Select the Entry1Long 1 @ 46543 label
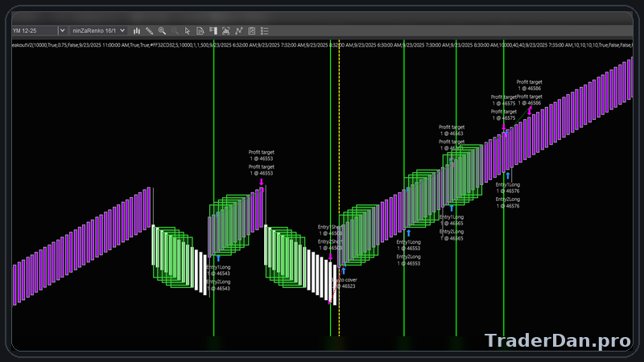The width and height of the screenshot is (644, 362). coord(218,270)
